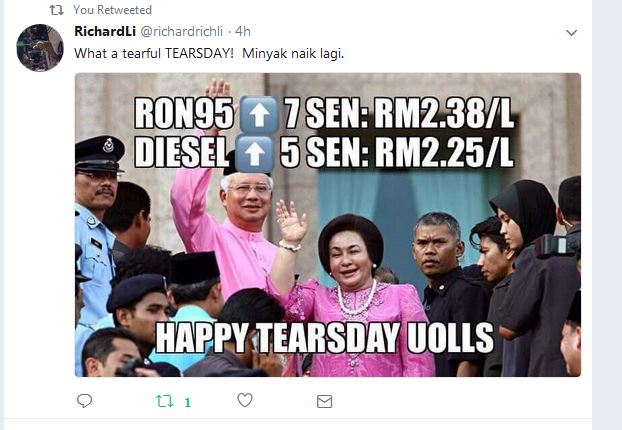Click the What a tearful TEARSDAY text
622x430 pixels.
tap(154, 54)
